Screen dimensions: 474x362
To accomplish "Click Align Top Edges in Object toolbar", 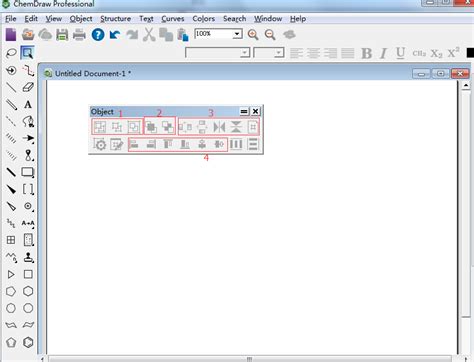I will tap(168, 144).
